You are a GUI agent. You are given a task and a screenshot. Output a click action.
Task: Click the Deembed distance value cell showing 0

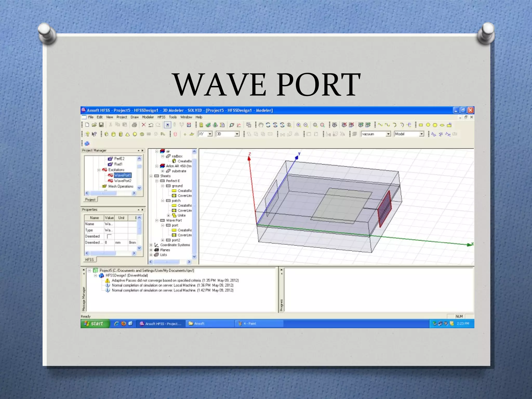pos(109,242)
